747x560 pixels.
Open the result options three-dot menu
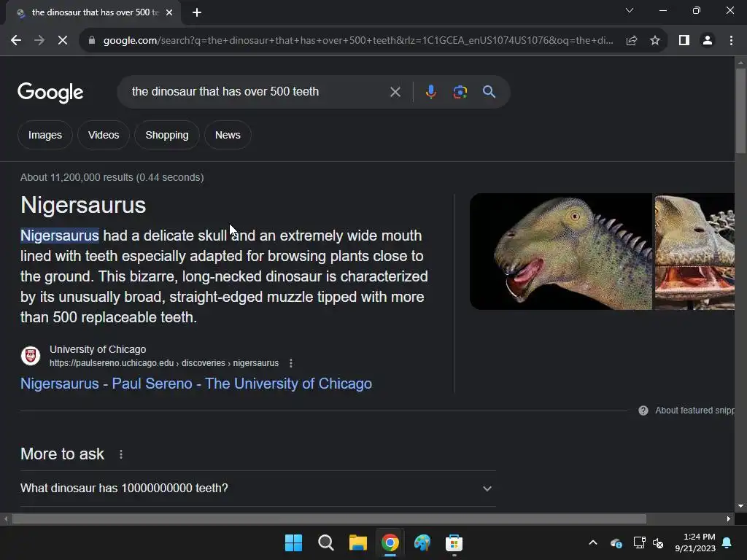coord(291,363)
